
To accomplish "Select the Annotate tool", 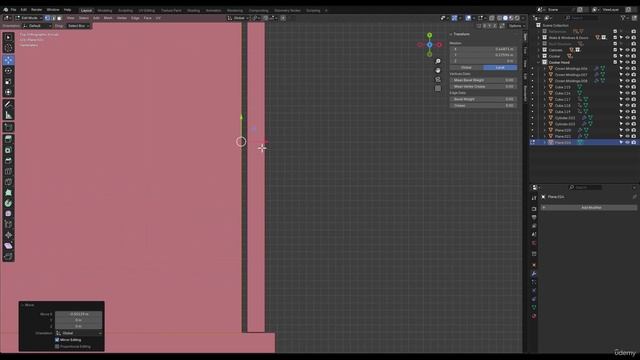I will pyautogui.click(x=8, y=104).
